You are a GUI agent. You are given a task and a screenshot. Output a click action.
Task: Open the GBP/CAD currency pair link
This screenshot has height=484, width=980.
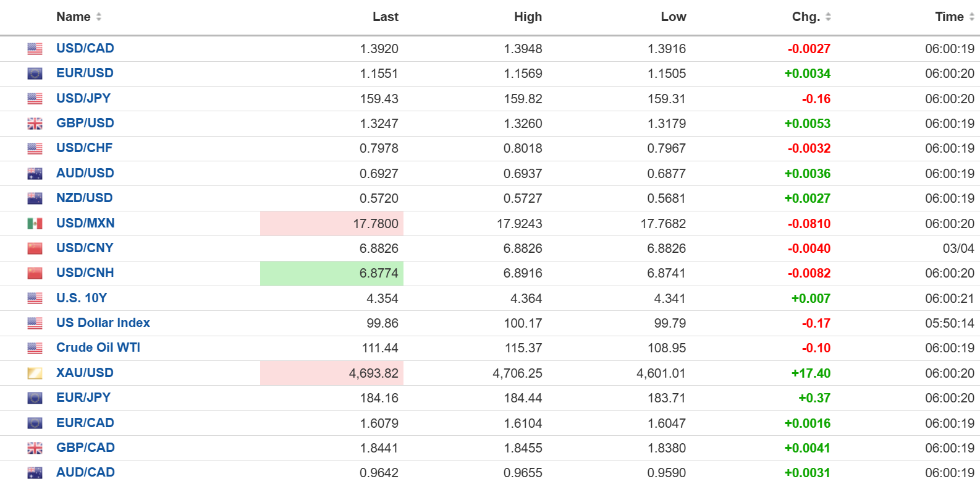click(85, 448)
